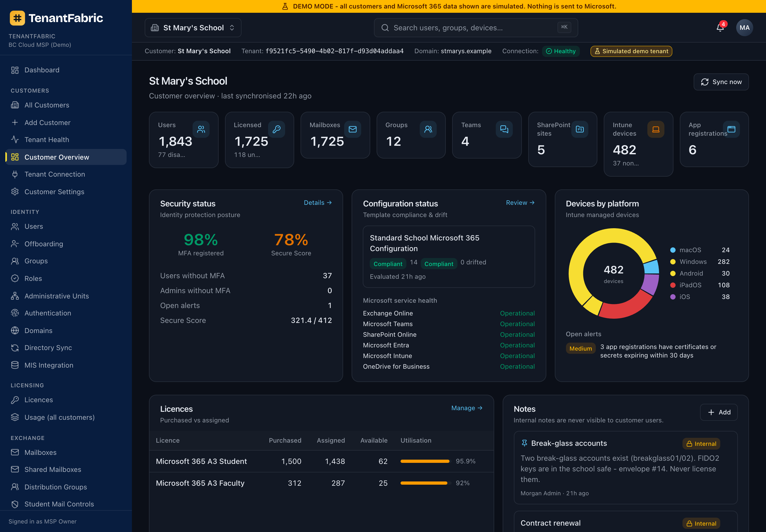766x532 pixels.
Task: Open Offboarding in the Identity section
Action: pos(66,244)
